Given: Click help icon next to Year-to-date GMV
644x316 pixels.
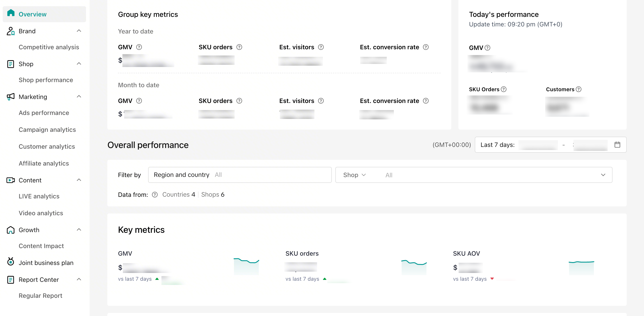Looking at the screenshot, I should pyautogui.click(x=139, y=47).
